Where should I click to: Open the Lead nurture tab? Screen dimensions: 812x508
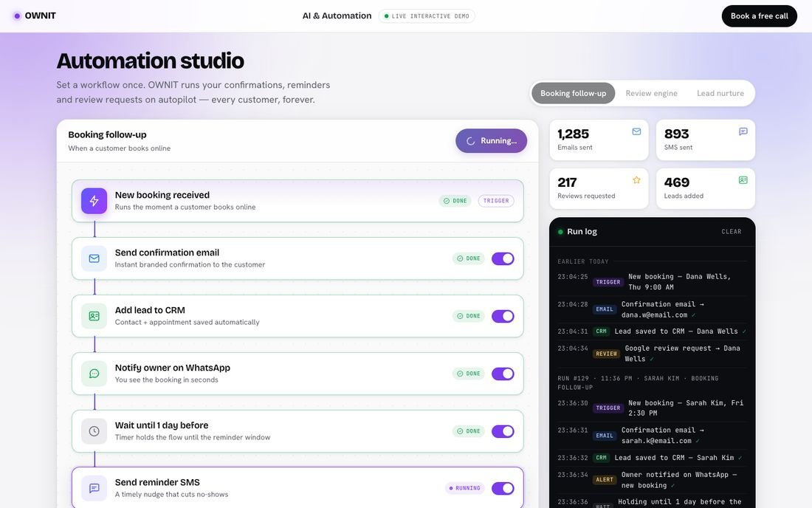(720, 93)
